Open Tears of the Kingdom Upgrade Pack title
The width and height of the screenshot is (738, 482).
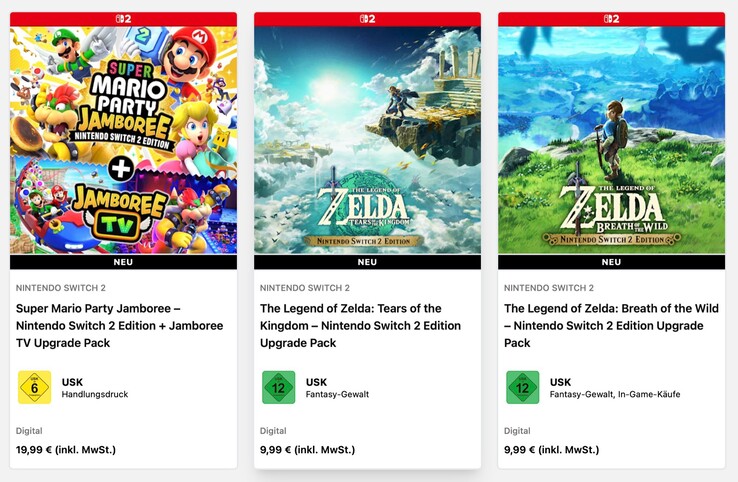point(360,325)
